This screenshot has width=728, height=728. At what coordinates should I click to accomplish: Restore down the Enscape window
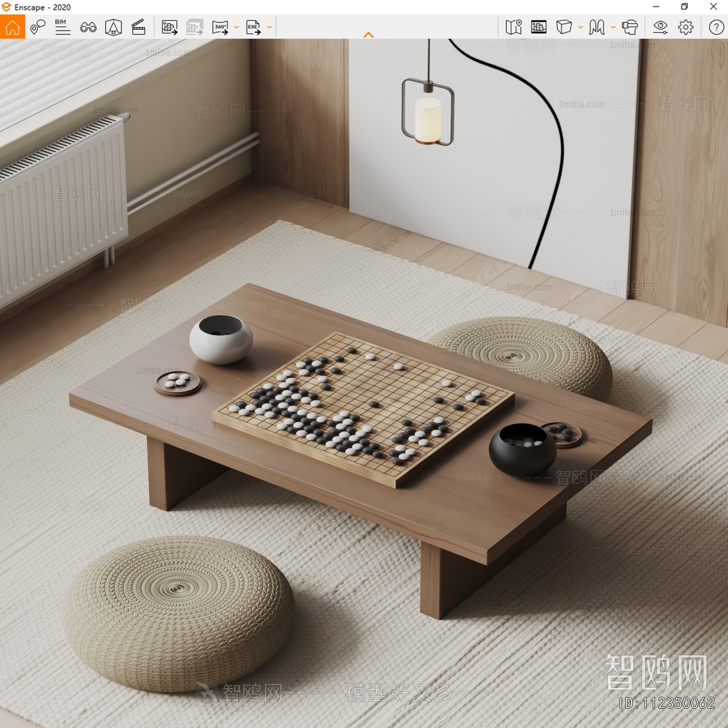coord(684,7)
